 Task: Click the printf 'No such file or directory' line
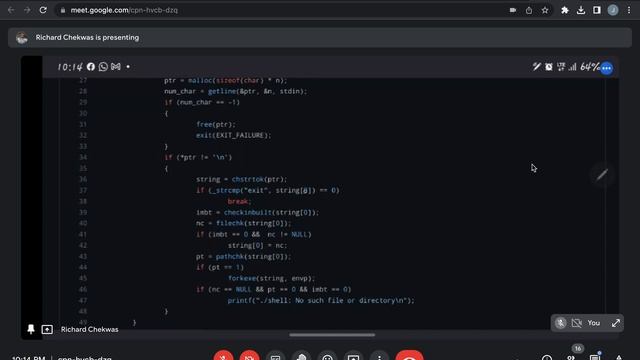click(321, 300)
